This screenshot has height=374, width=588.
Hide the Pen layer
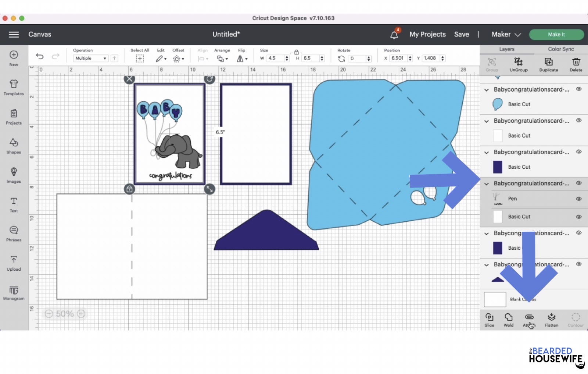(x=578, y=199)
